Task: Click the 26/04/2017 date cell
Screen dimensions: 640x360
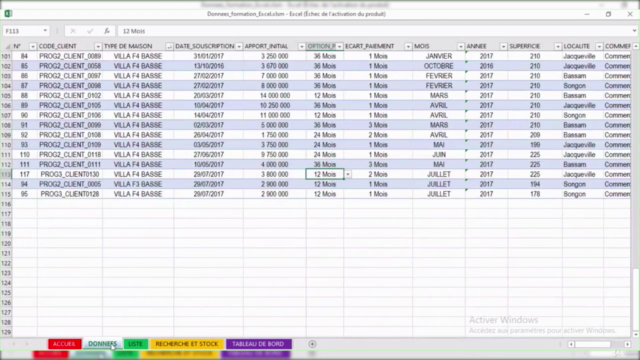Action: 209,135
